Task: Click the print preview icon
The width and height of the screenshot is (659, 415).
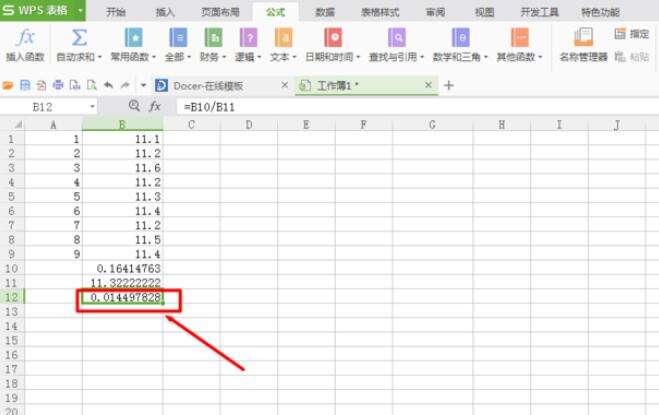Action: [92, 85]
